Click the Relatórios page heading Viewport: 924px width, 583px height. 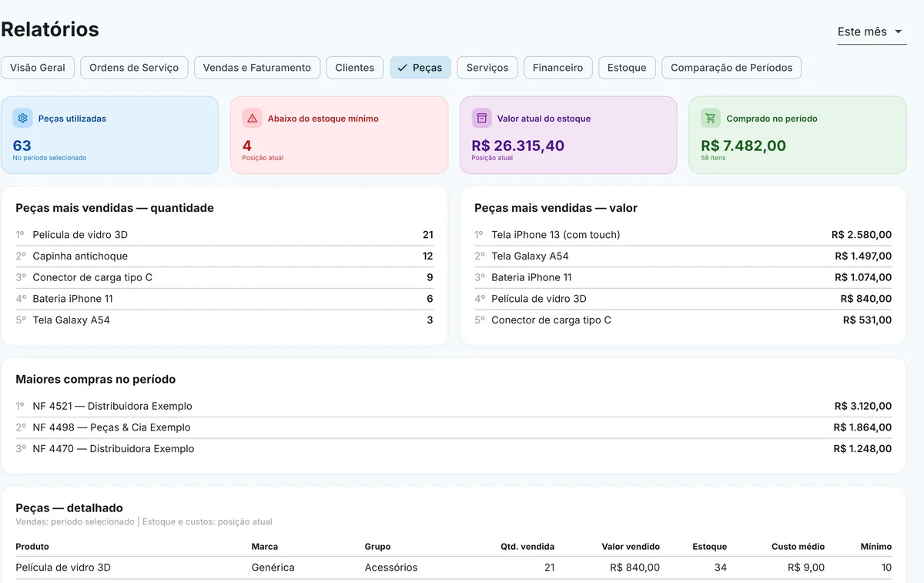(50, 29)
